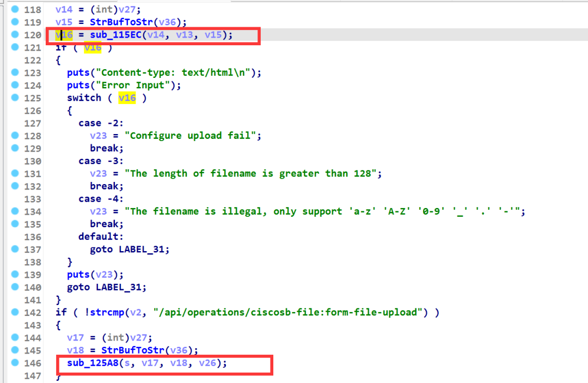Click break statement on line 129
This screenshot has height=383, width=588.
[x=107, y=148]
